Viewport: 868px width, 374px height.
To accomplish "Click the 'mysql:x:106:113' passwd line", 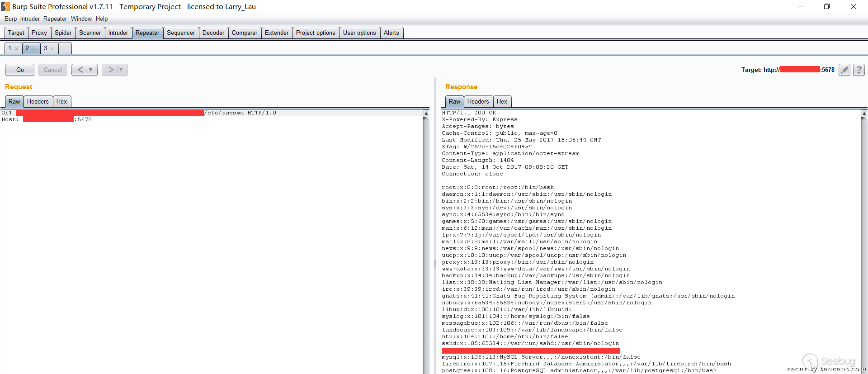I will tap(541, 357).
